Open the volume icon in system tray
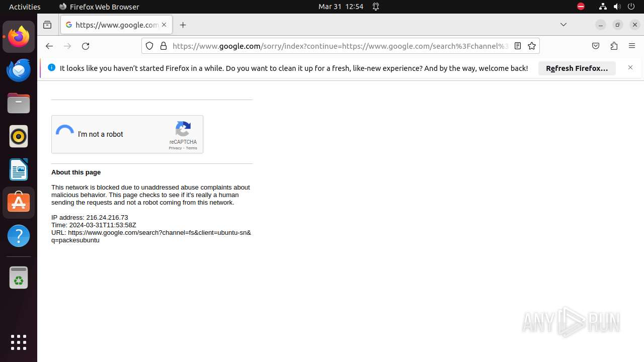This screenshot has width=644, height=362. 617,7
